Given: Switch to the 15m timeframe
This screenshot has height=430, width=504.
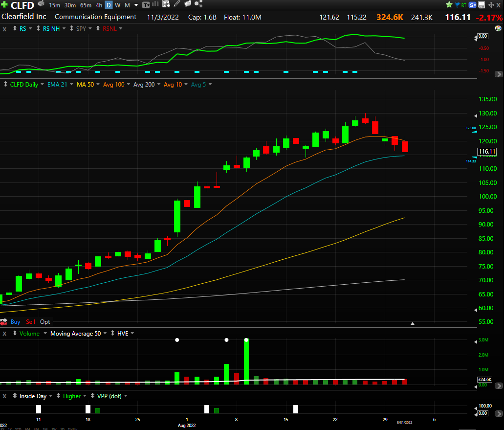Looking at the screenshot, I should coord(54,5).
